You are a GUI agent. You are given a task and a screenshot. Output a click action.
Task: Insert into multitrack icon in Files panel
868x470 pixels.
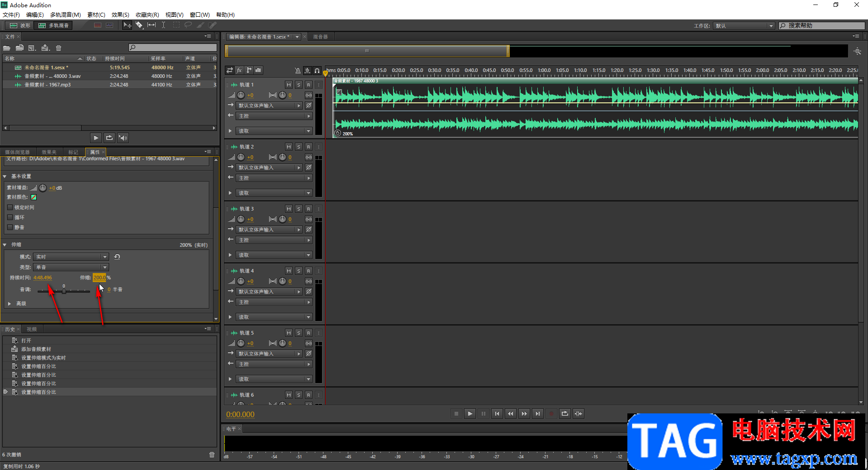click(x=45, y=48)
